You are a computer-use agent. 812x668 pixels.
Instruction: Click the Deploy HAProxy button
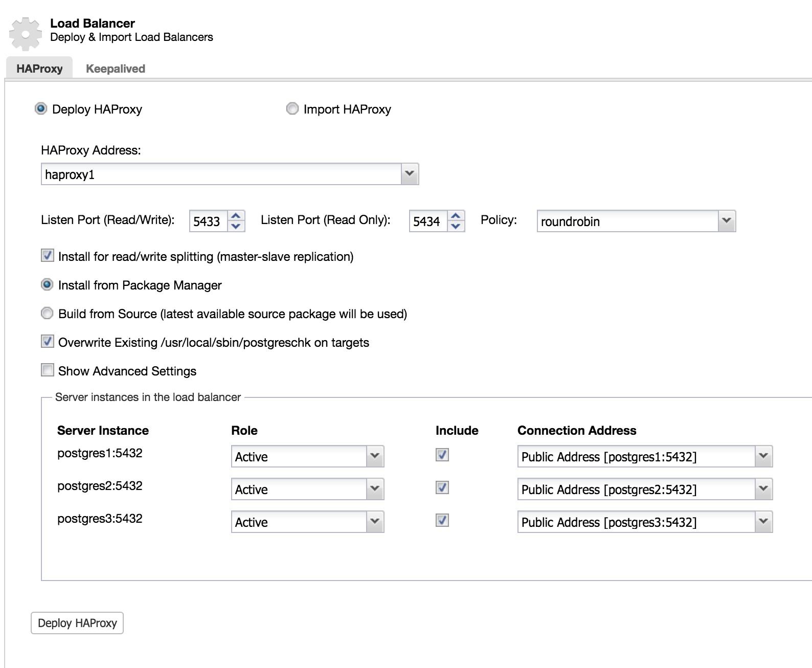coord(77,623)
